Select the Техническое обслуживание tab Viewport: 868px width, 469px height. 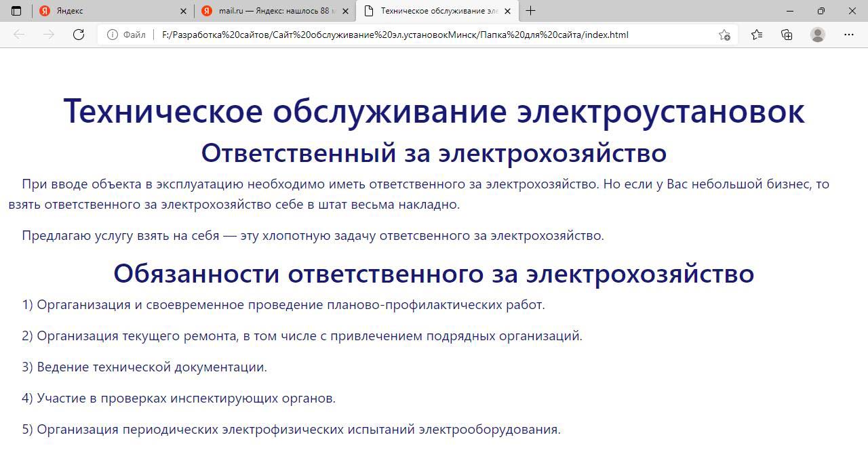(x=434, y=11)
